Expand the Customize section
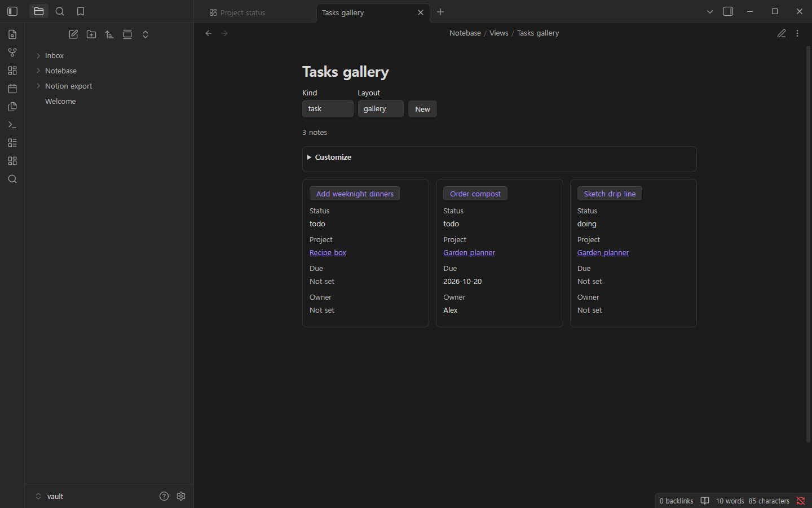 pos(329,157)
